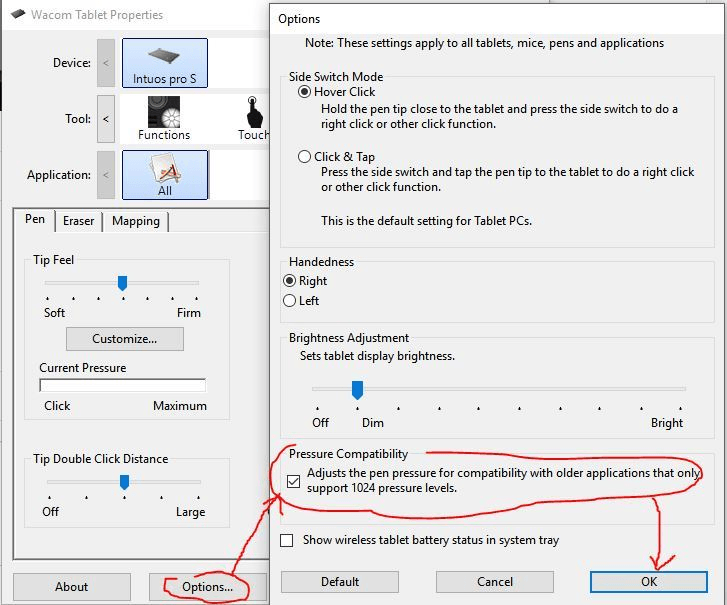
Task: Select the Intuos pro S device icon
Action: (165, 63)
